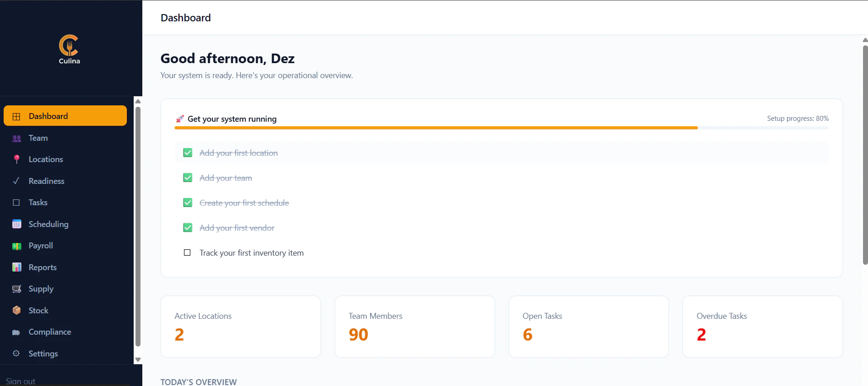This screenshot has width=868, height=386.
Task: Open Supply from the sidebar
Action: (x=65, y=289)
